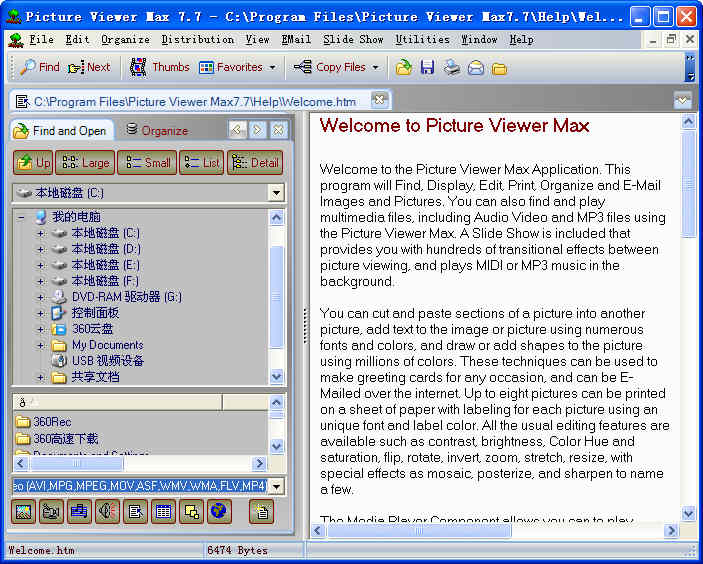Select 控制面板 in the folder tree
Image resolution: width=703 pixels, height=564 pixels.
coord(95,313)
